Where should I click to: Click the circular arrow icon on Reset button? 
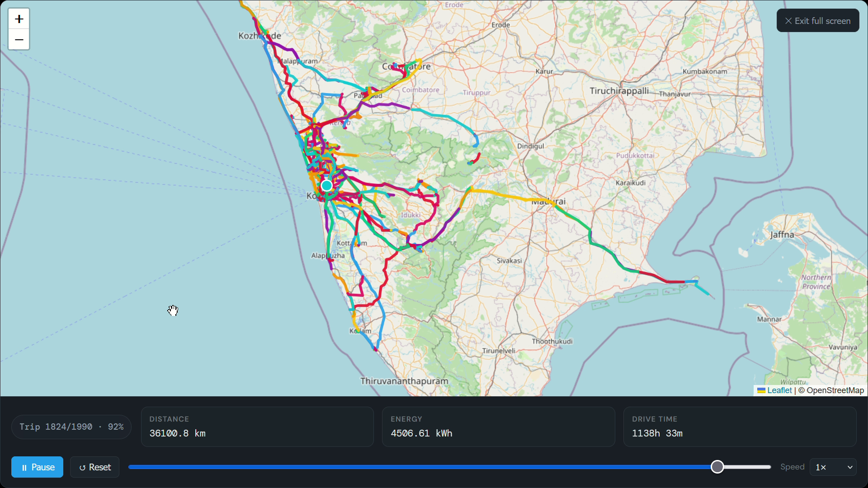pos(82,467)
